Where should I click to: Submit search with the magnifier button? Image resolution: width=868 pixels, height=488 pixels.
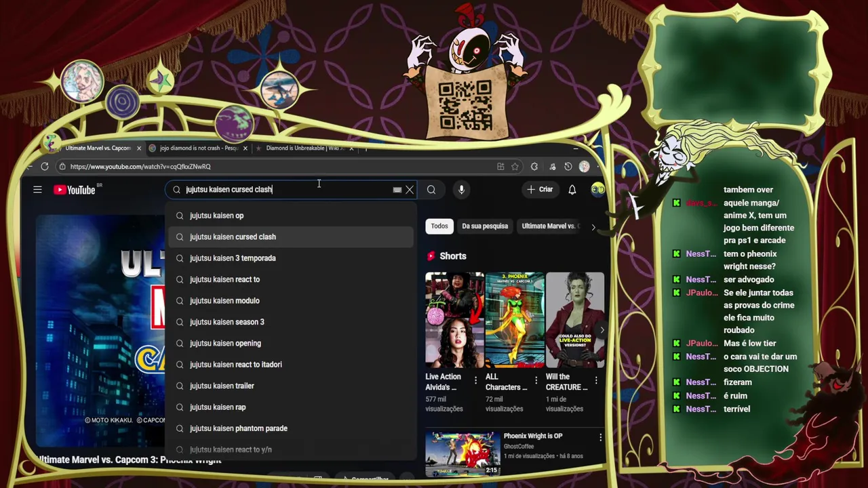click(x=431, y=190)
